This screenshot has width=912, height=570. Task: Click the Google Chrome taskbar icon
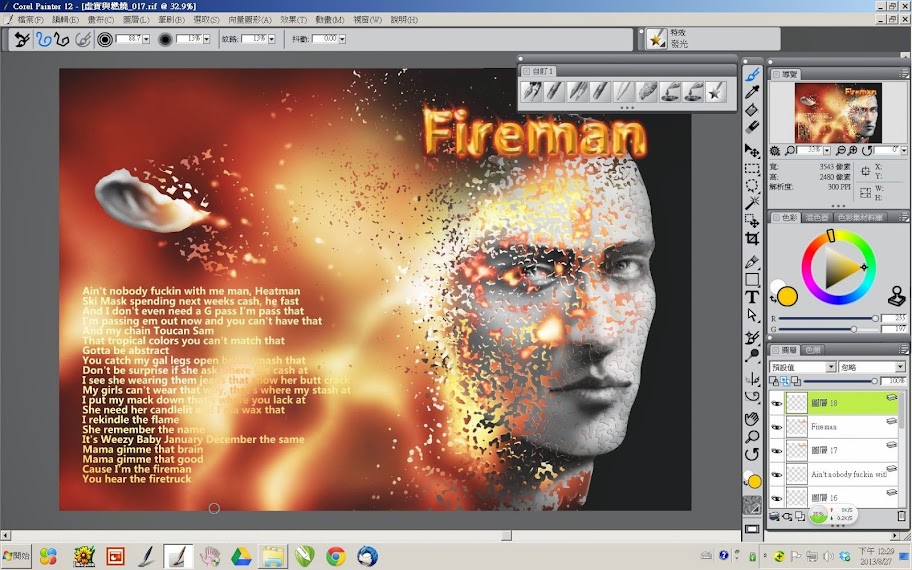point(336,557)
